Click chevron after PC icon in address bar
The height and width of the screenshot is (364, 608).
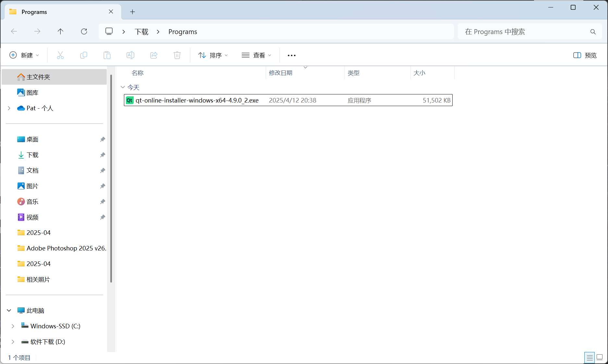(124, 32)
